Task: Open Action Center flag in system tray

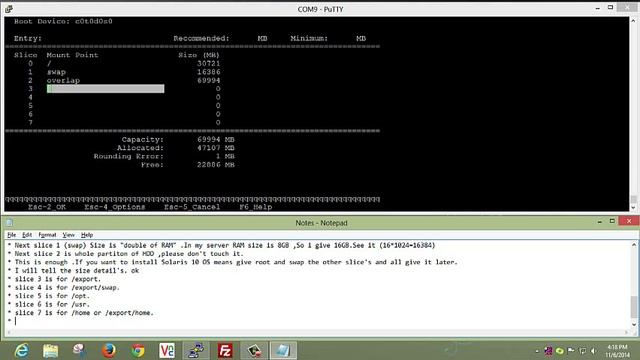Action: pyautogui.click(x=571, y=351)
